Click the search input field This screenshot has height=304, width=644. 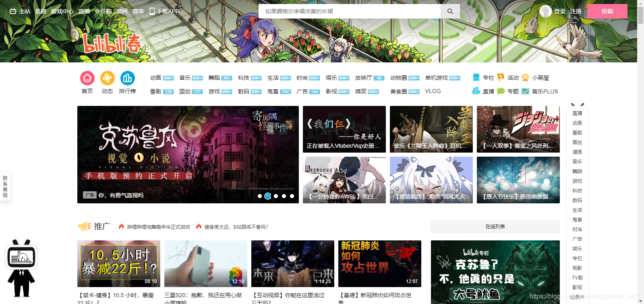click(350, 11)
